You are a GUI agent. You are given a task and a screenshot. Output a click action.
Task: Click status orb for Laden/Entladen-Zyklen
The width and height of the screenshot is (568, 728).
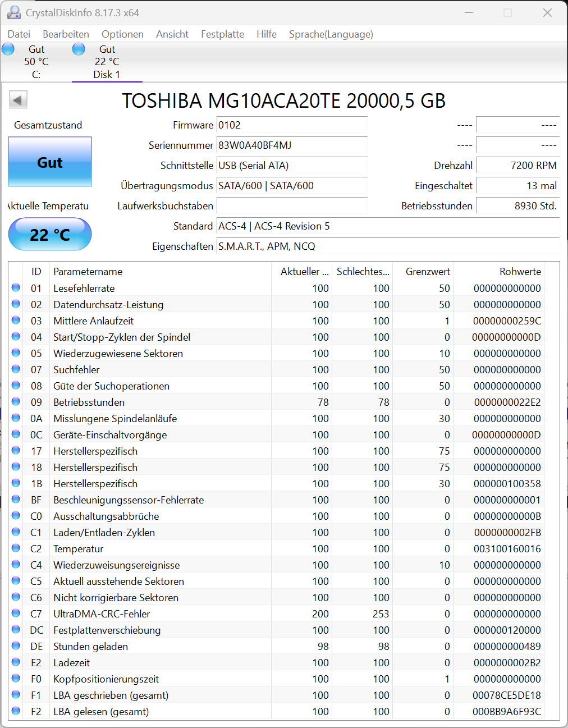tap(16, 532)
